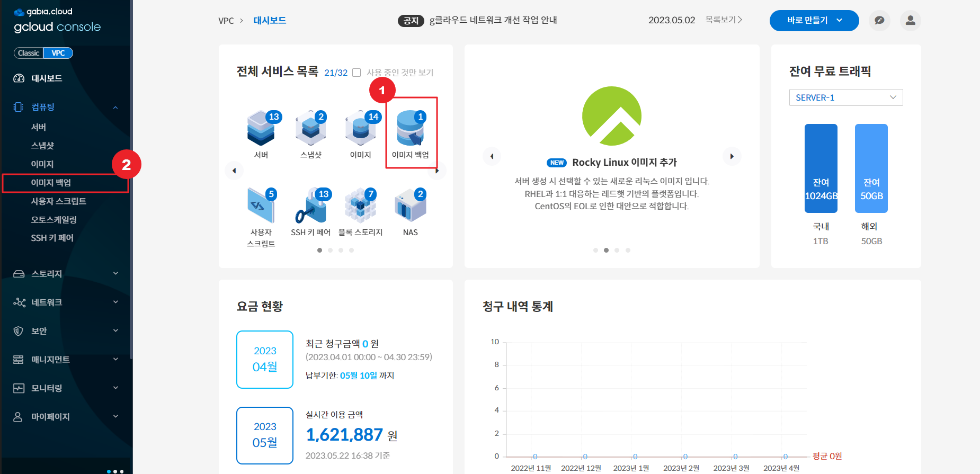
Task: Switch to Classic console mode
Action: (x=29, y=53)
